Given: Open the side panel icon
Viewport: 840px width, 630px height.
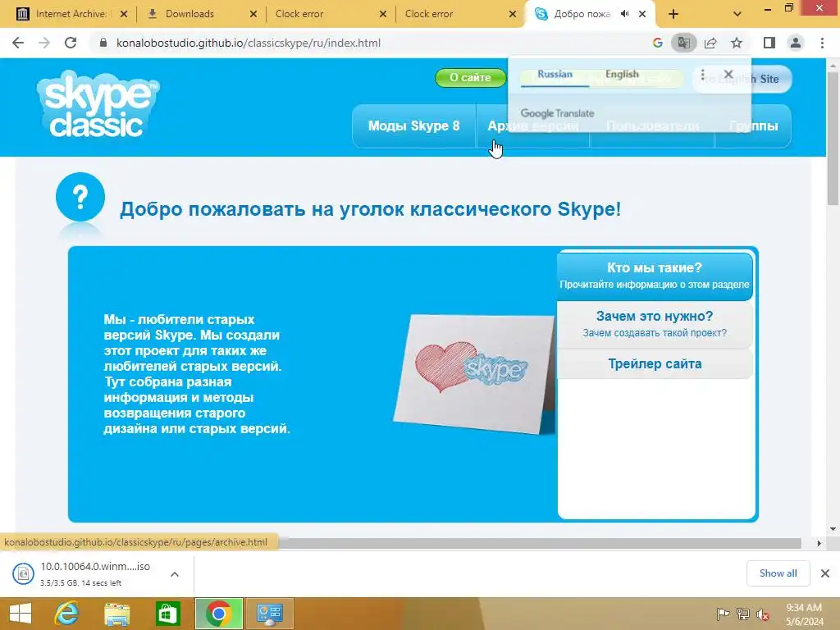Looking at the screenshot, I should point(769,43).
